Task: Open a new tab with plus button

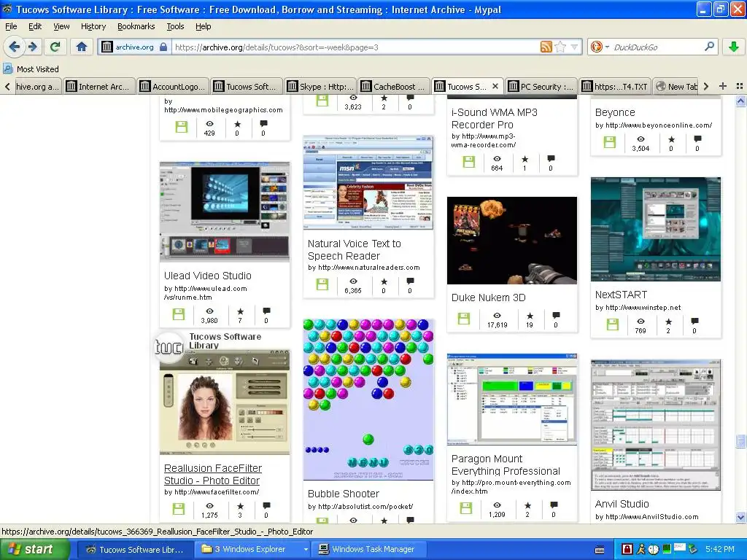Action: pos(723,86)
